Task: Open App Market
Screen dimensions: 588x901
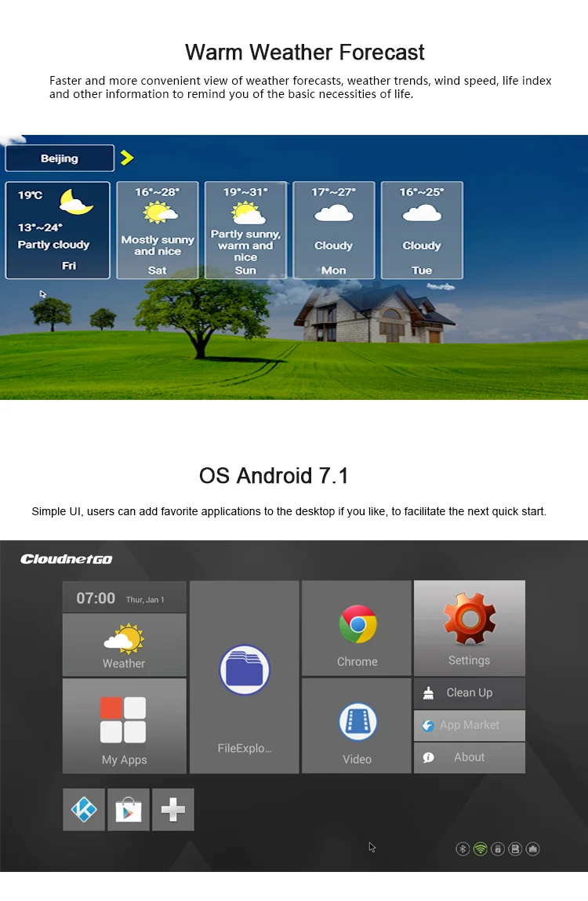Action: click(x=470, y=725)
